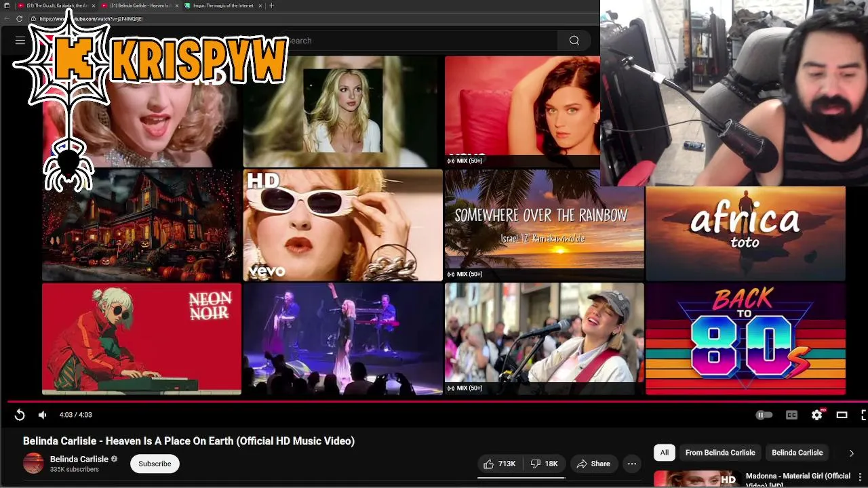The image size is (868, 488).
Task: Click the 4:03 / 4:03 time display
Action: tap(75, 415)
